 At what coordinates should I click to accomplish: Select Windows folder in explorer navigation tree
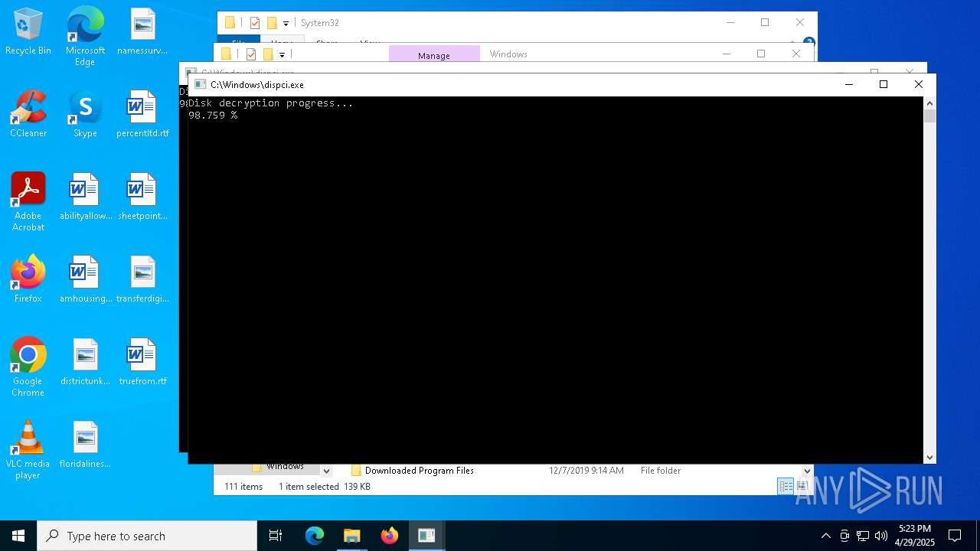pos(285,468)
